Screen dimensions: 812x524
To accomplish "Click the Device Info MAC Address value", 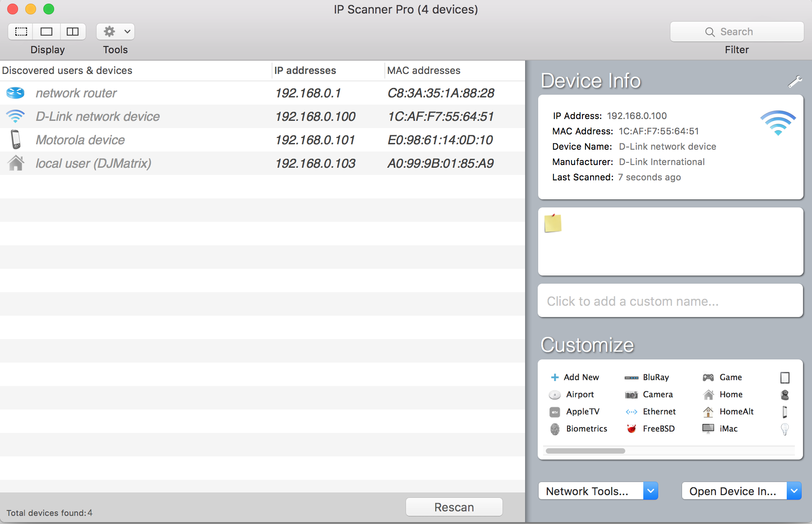I will pyautogui.click(x=659, y=131).
